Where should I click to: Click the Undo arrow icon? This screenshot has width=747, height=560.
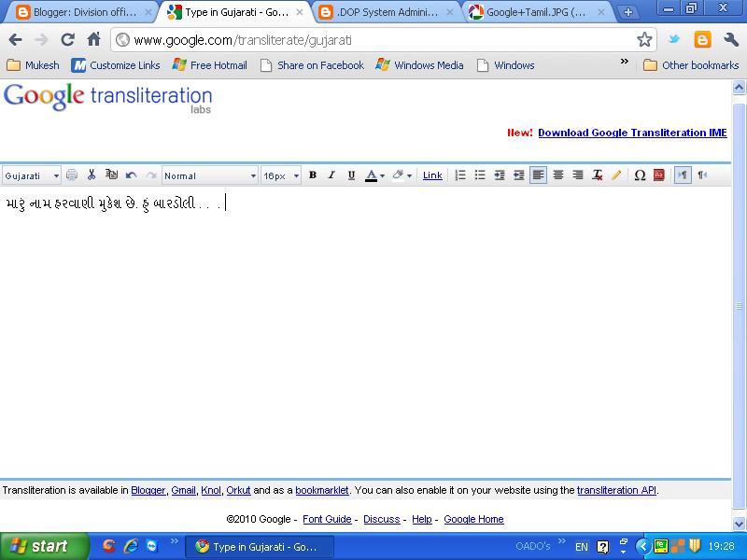(131, 175)
